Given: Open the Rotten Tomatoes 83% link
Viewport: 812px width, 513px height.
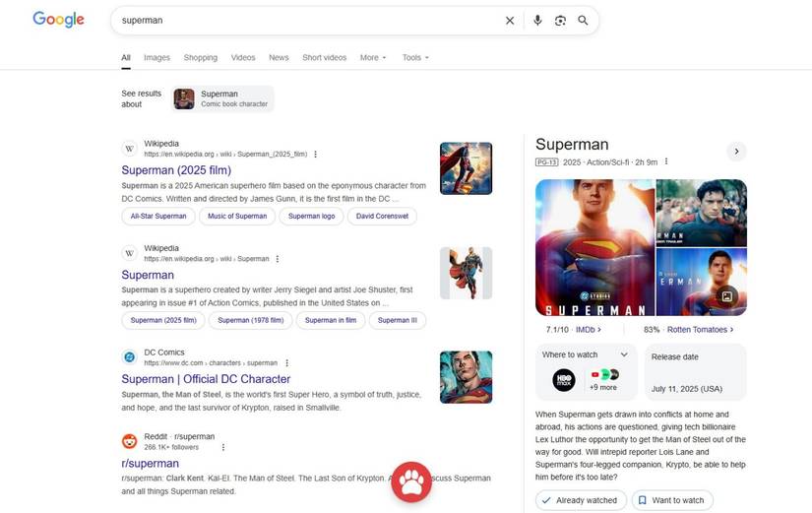Looking at the screenshot, I should tap(688, 330).
